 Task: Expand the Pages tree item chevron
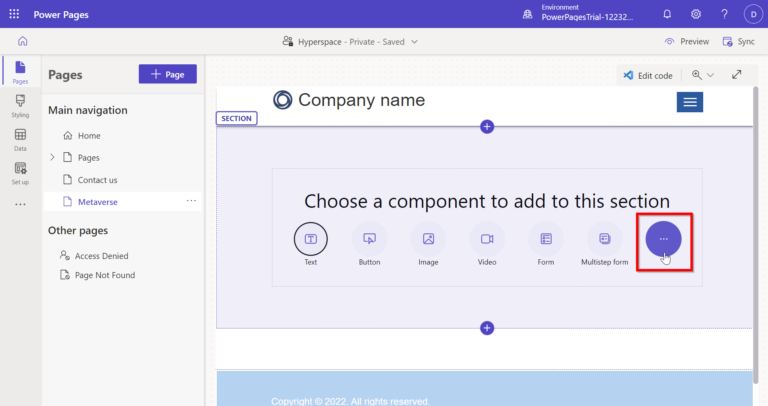[52, 157]
